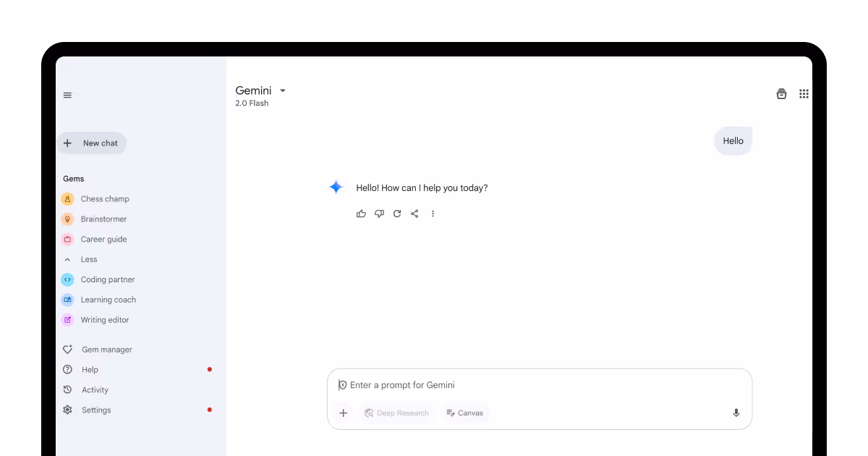Collapse gems list with Less chevron

click(x=67, y=259)
